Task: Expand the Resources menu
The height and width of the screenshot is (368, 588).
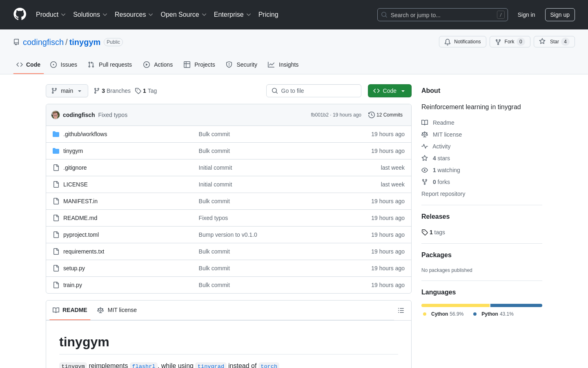Action: (134, 14)
